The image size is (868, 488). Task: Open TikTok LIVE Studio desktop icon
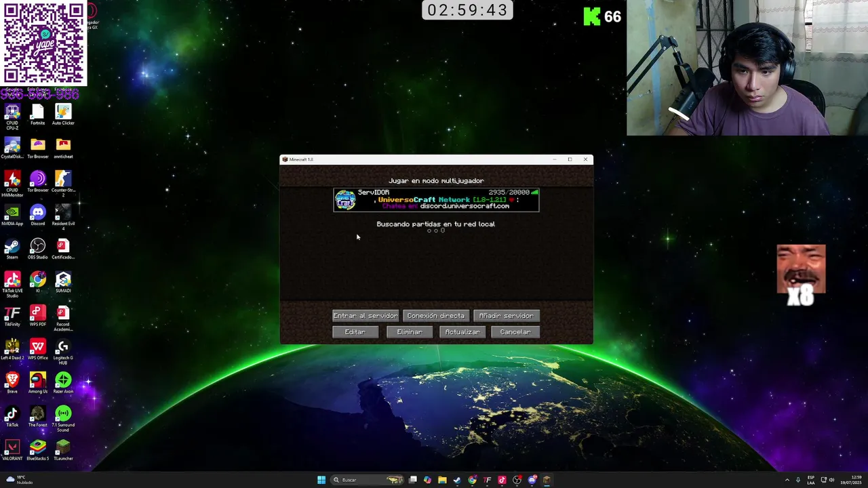pyautogui.click(x=12, y=284)
